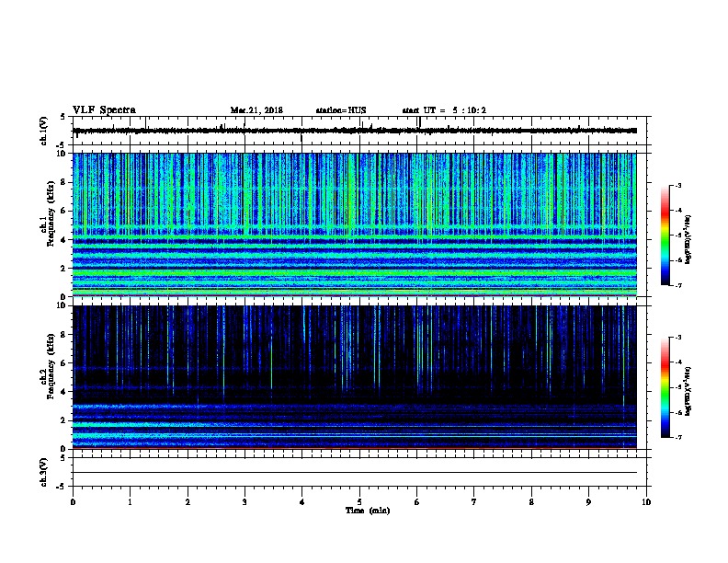Select the ch.2 "Frequency (kHz)" axis label
The width and height of the screenshot is (728, 563).
click(51, 366)
